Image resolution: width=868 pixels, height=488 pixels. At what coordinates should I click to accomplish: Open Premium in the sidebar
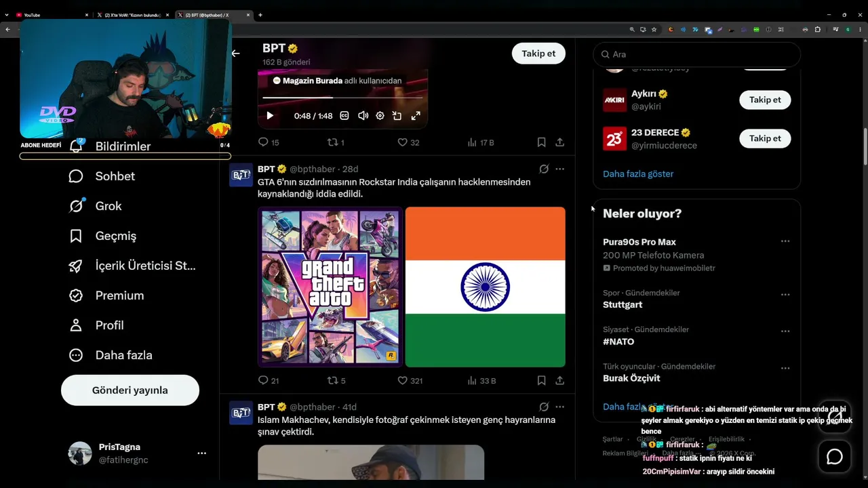coord(106,296)
